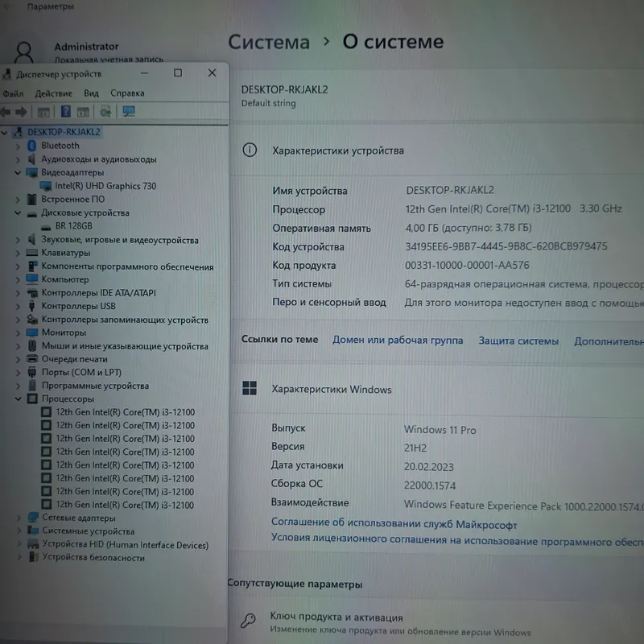
Task: Click the info icon beside Характеристики устройства
Action: tap(250, 151)
